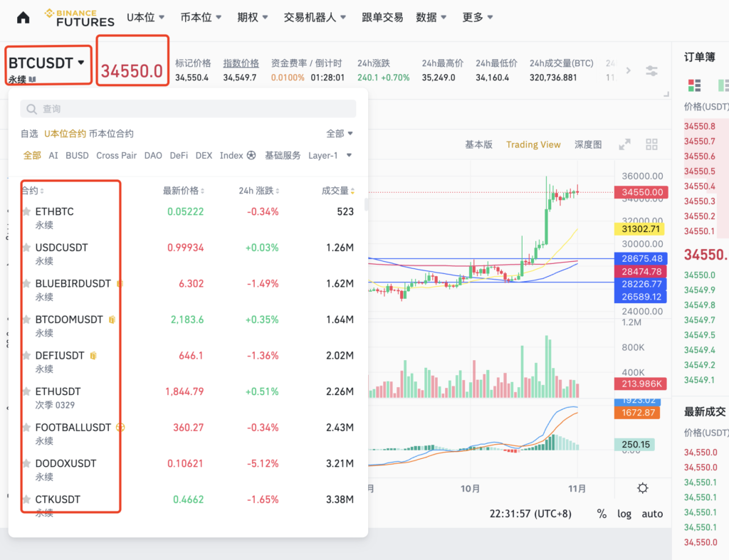The height and width of the screenshot is (560, 729).
Task: Toggle log scale on chart
Action: click(x=624, y=514)
